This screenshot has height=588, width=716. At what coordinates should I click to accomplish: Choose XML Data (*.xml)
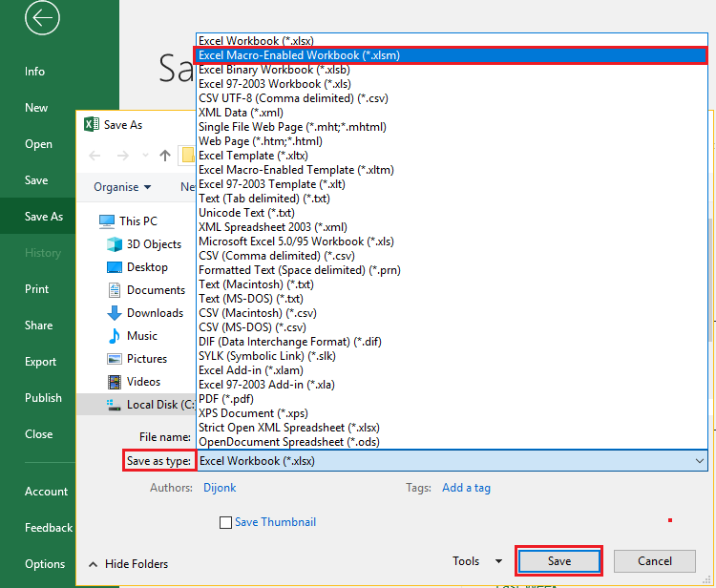coord(453,113)
